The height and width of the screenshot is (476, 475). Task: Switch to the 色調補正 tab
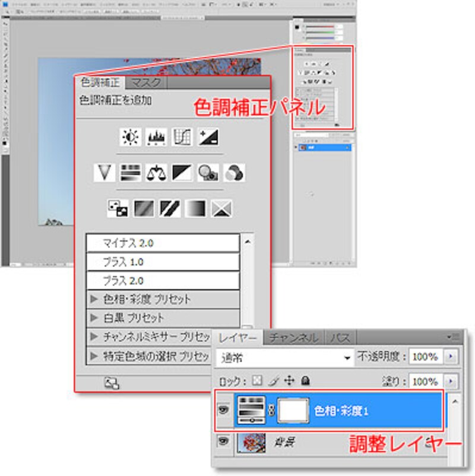(x=100, y=82)
